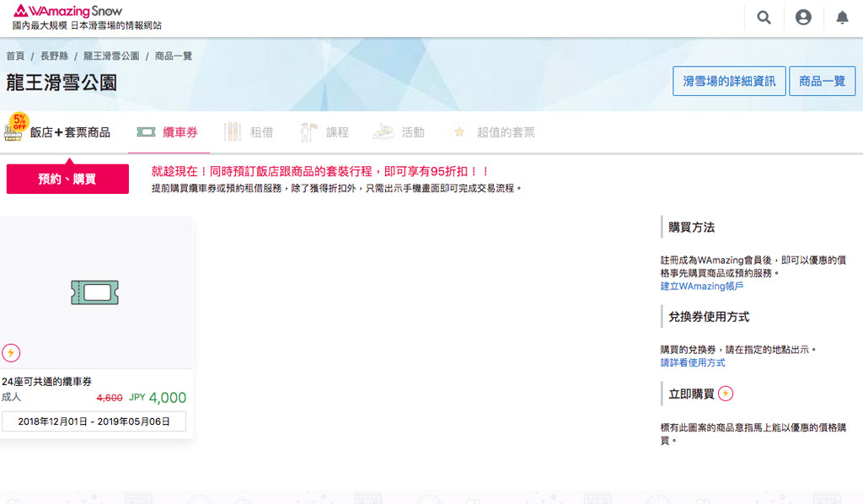The width and height of the screenshot is (863, 504).
Task: Click the ski rental icon beside 租借
Action: [x=233, y=132]
